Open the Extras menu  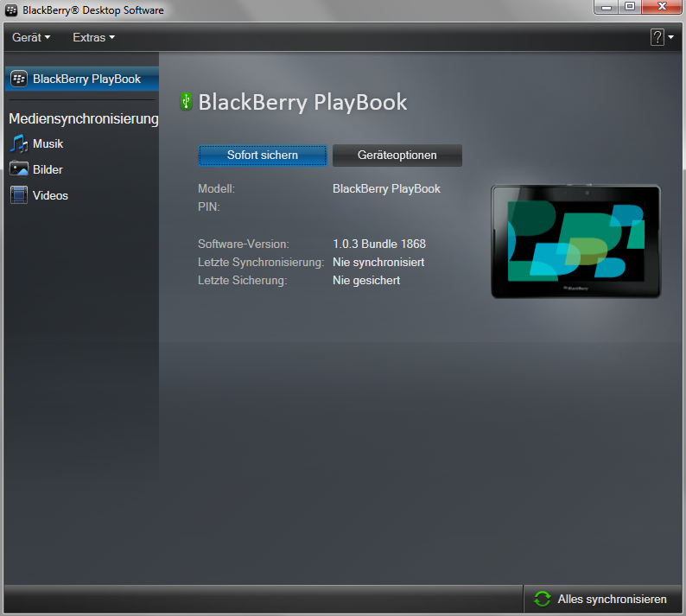93,38
